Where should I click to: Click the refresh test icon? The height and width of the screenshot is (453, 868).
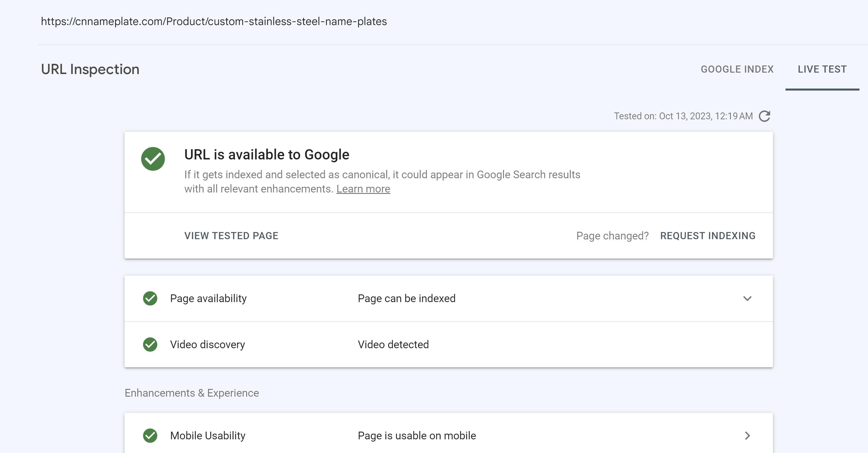(x=764, y=116)
